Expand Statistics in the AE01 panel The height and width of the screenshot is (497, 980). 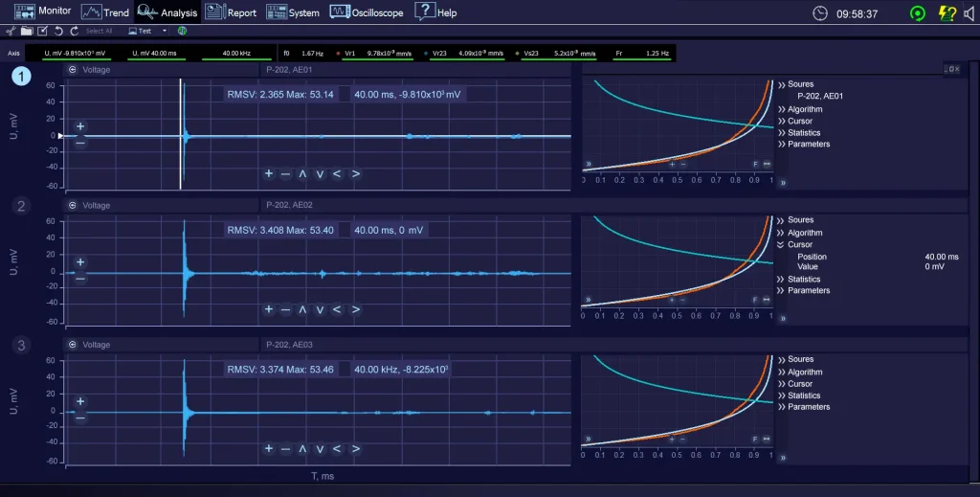(x=799, y=133)
